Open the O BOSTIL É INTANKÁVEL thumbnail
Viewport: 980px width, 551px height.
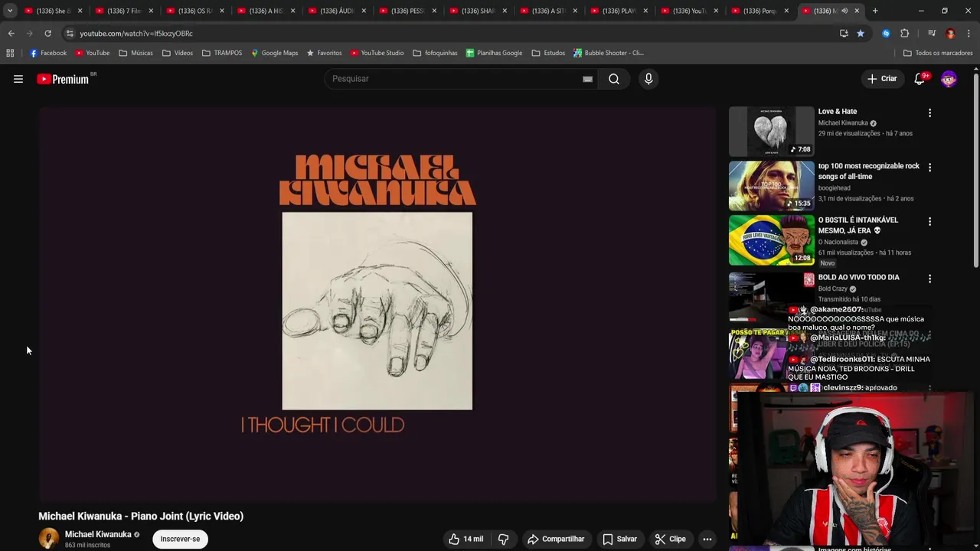point(771,240)
